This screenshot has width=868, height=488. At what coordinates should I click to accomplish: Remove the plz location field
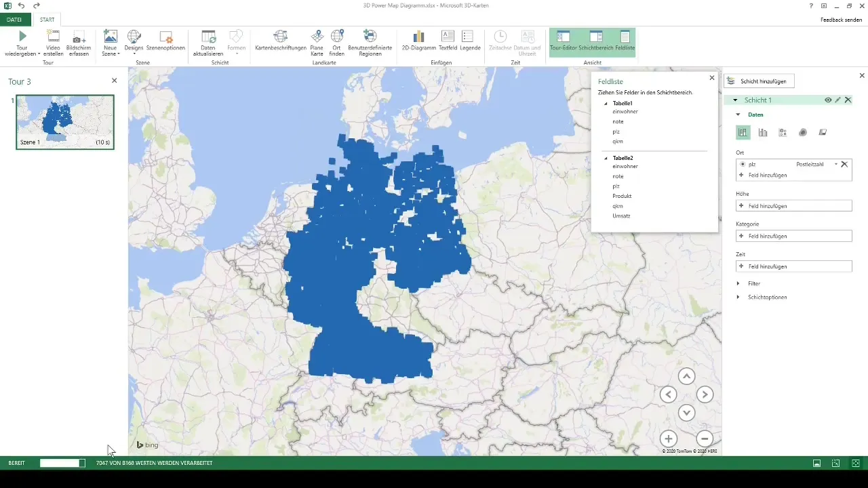[844, 164]
